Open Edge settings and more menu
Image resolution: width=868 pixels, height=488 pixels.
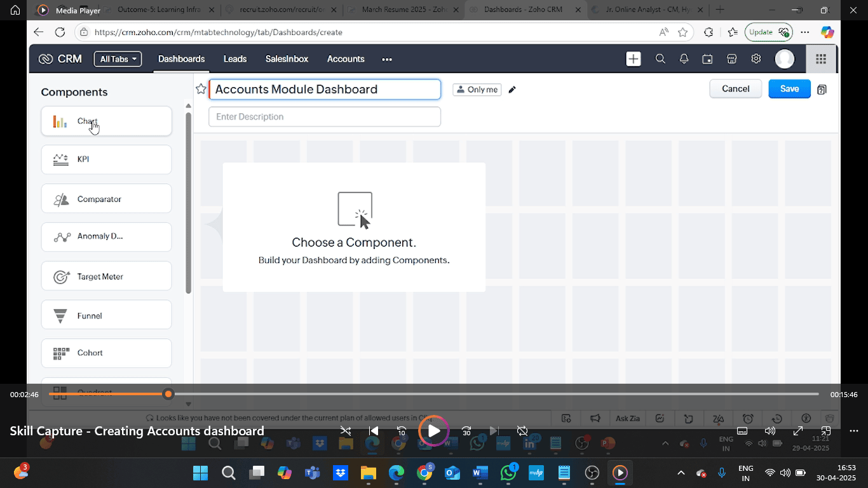pyautogui.click(x=804, y=32)
